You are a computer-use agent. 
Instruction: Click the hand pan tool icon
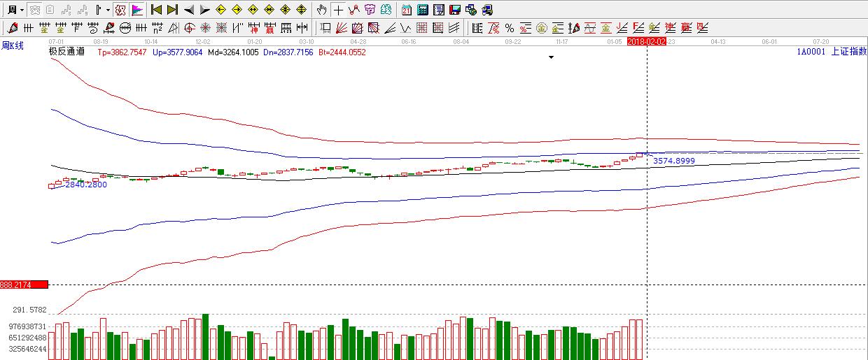tap(322, 10)
